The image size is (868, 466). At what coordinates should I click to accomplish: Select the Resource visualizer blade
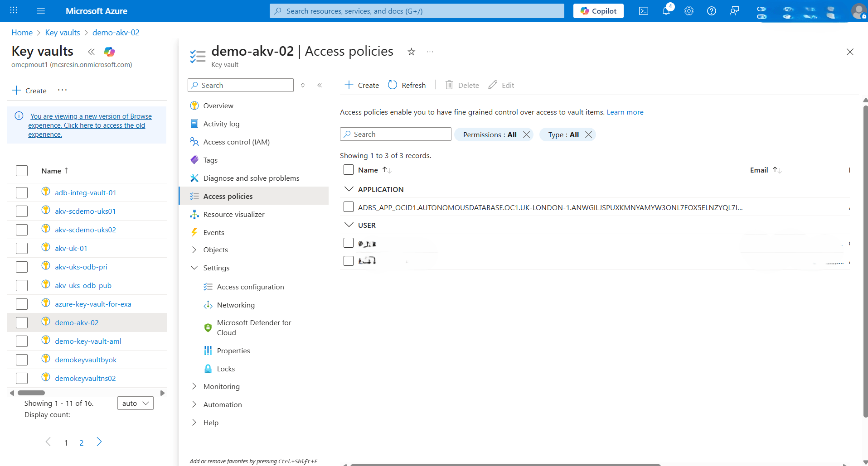click(234, 214)
